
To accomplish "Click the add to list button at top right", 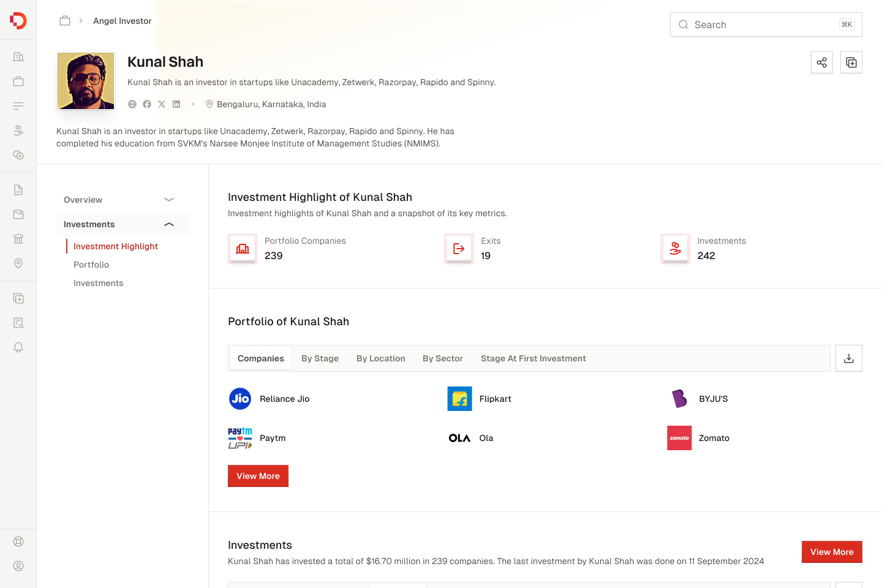I will (851, 62).
